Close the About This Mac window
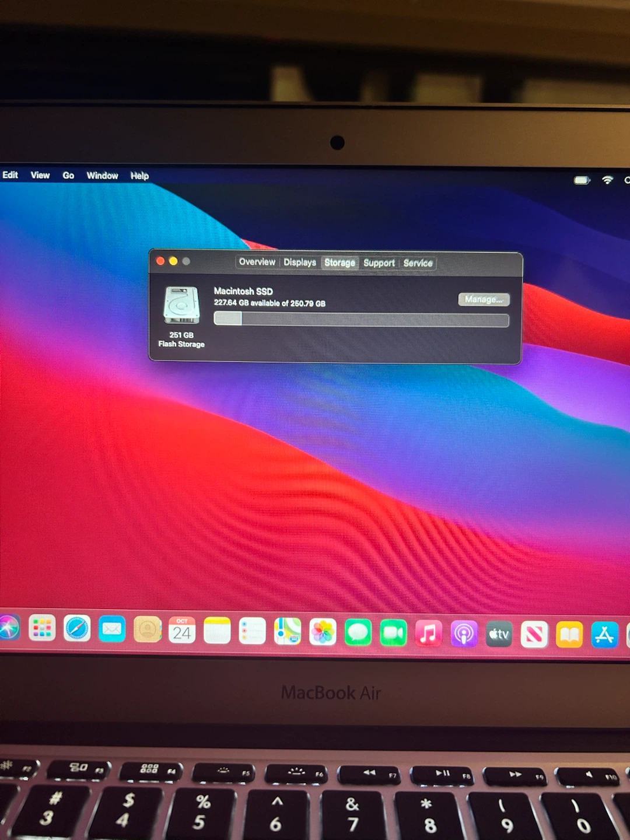This screenshot has width=630, height=840. [160, 261]
